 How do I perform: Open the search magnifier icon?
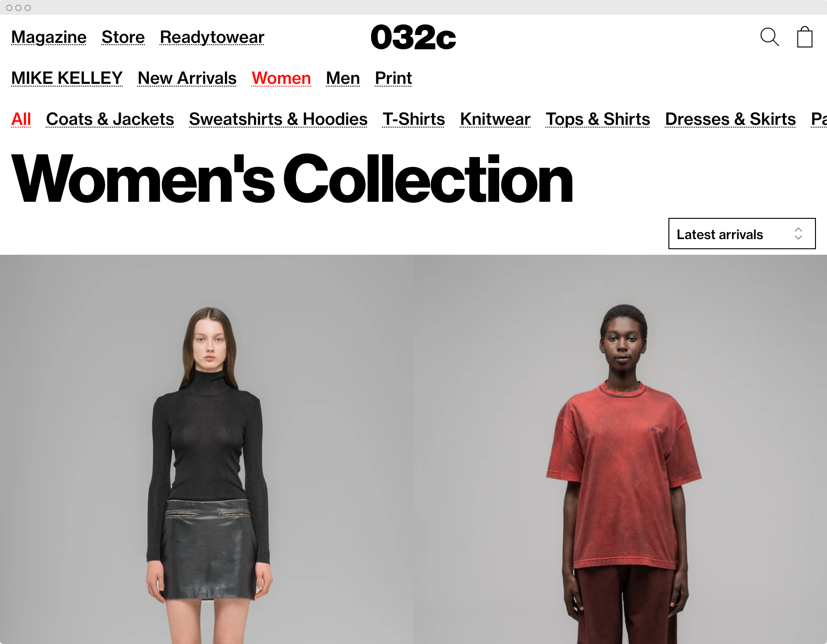(x=769, y=37)
